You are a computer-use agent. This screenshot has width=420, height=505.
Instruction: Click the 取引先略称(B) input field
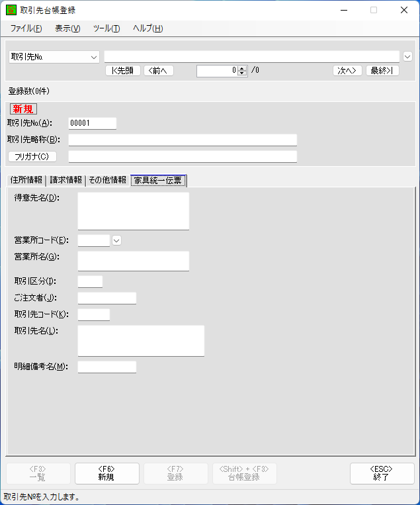pyautogui.click(x=183, y=140)
